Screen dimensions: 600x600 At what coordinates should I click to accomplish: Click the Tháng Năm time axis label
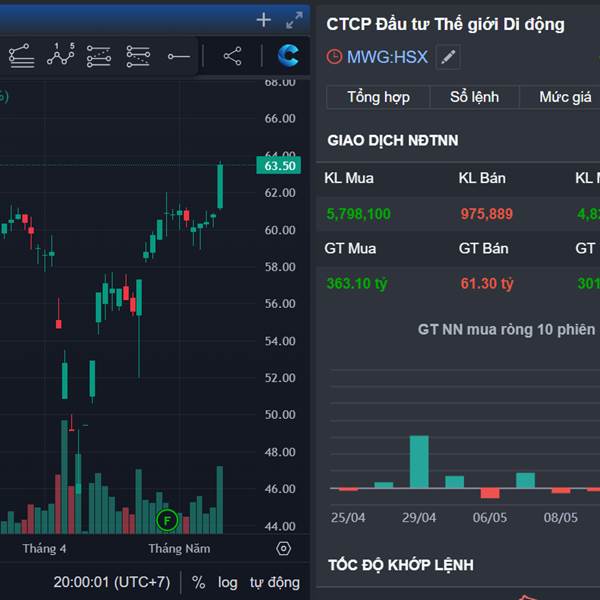179,549
